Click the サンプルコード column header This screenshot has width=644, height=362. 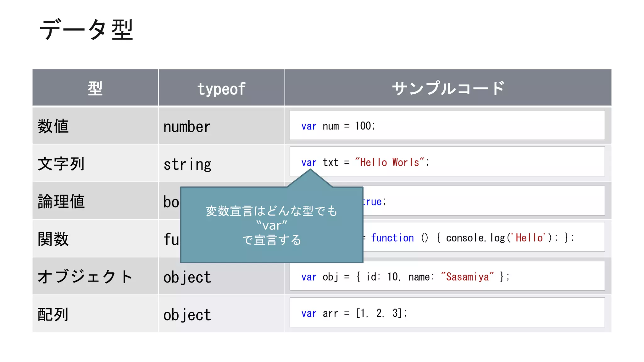[448, 88]
